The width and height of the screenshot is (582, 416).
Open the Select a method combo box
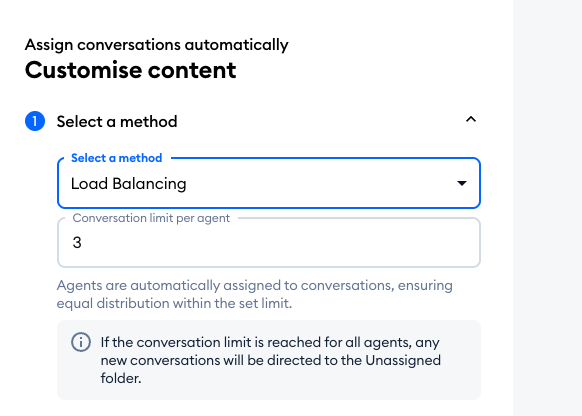pos(269,183)
